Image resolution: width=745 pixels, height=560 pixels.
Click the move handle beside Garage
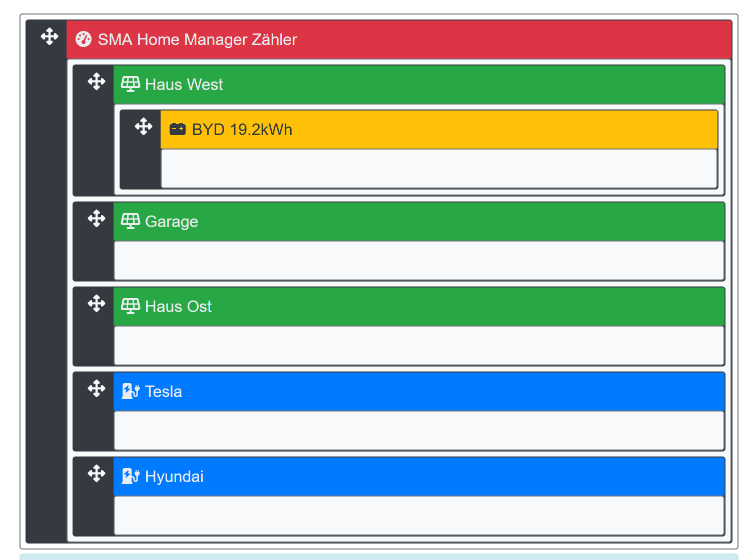[x=97, y=218]
